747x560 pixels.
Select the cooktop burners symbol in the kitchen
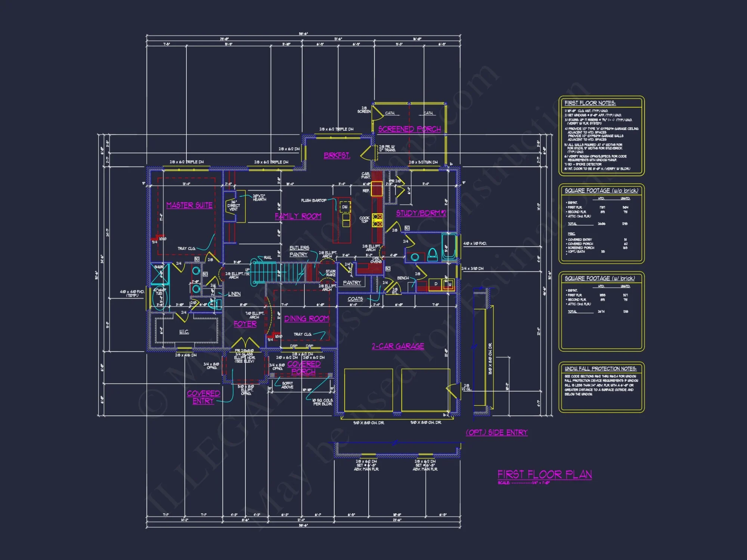coord(377,220)
